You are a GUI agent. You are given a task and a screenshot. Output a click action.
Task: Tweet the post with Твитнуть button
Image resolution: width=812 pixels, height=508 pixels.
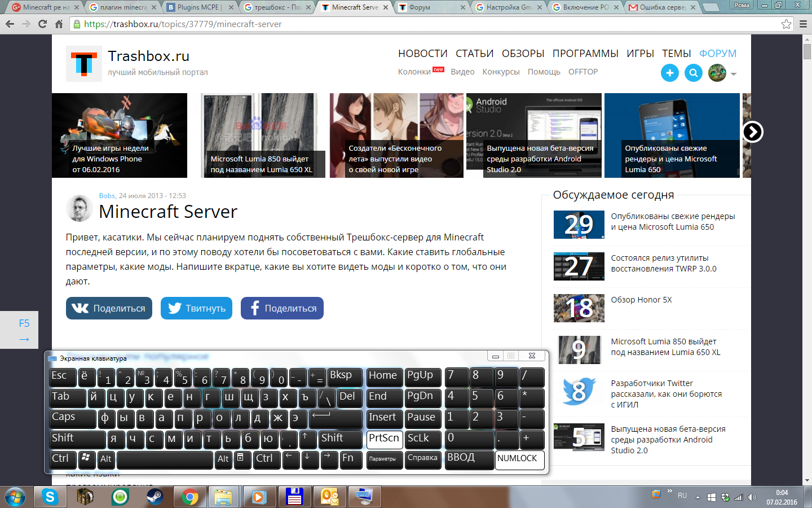[196, 308]
